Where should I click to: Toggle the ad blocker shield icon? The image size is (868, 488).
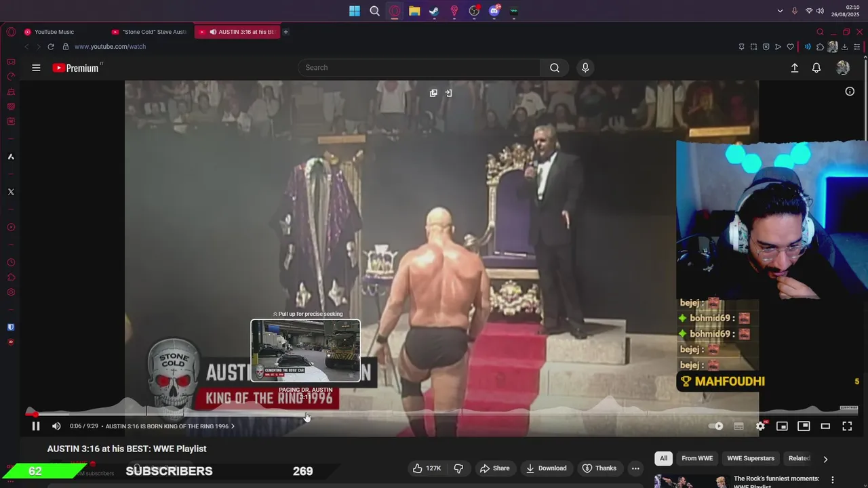point(766,47)
